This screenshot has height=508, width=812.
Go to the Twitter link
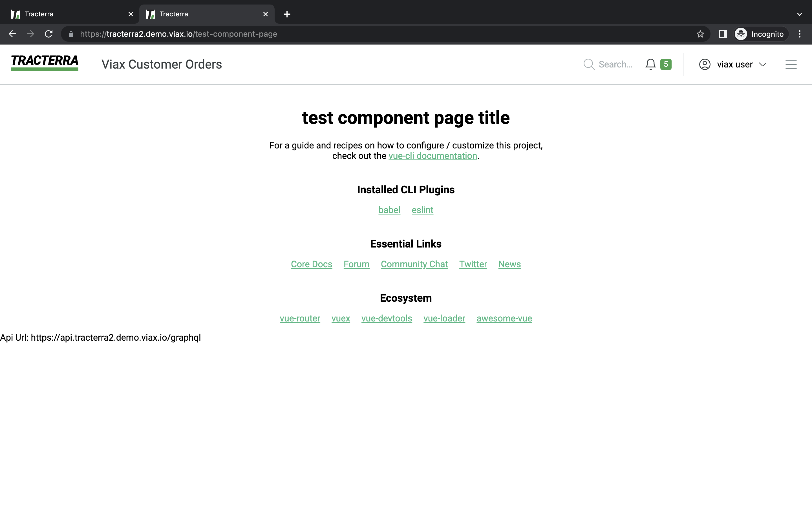473,264
